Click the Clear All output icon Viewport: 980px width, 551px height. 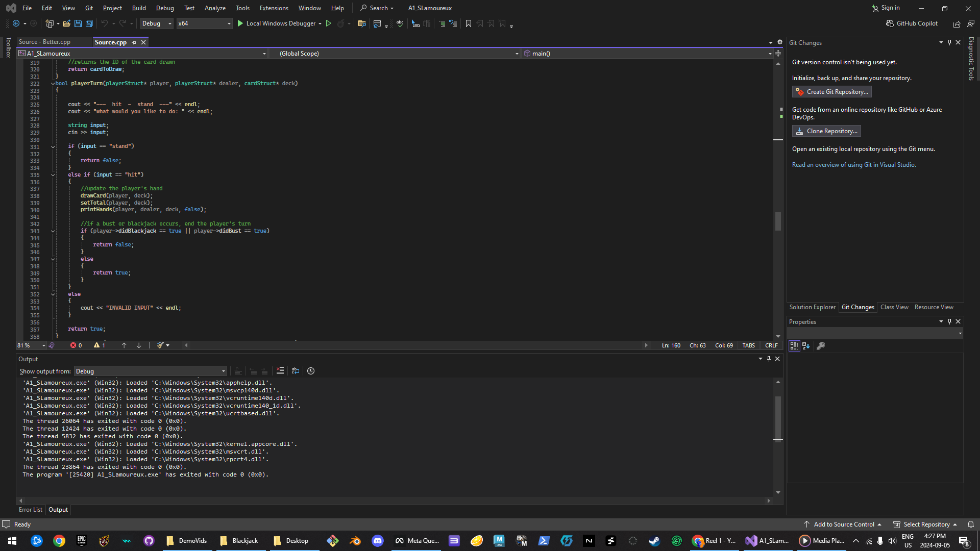tap(280, 371)
